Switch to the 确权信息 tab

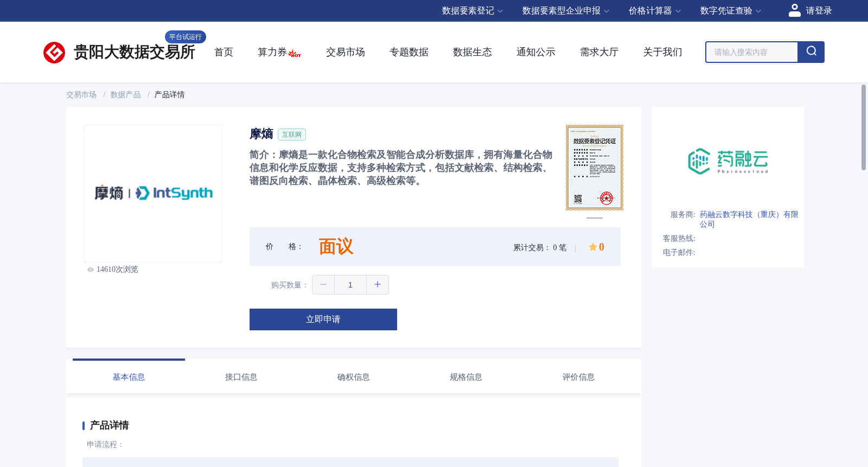click(354, 377)
